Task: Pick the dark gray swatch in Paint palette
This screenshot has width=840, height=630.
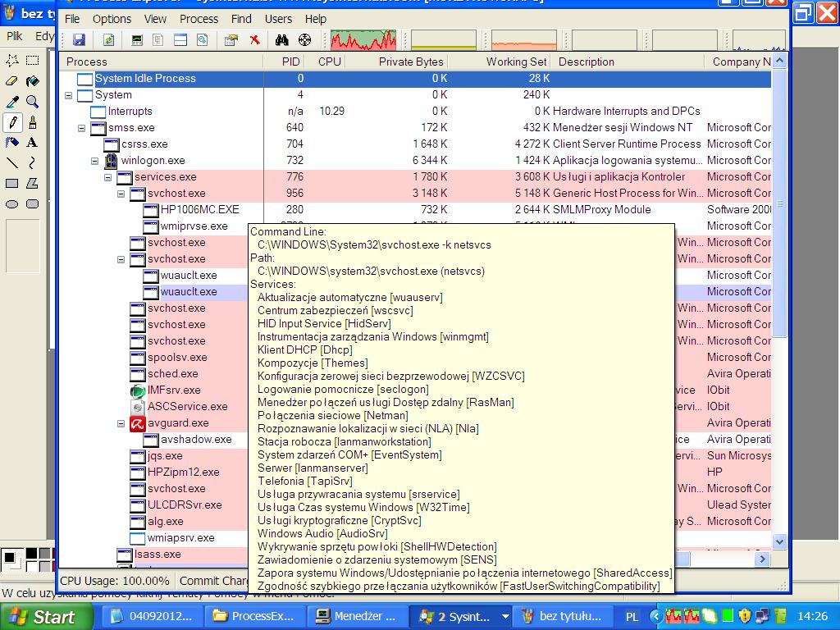Action: pos(44,554)
